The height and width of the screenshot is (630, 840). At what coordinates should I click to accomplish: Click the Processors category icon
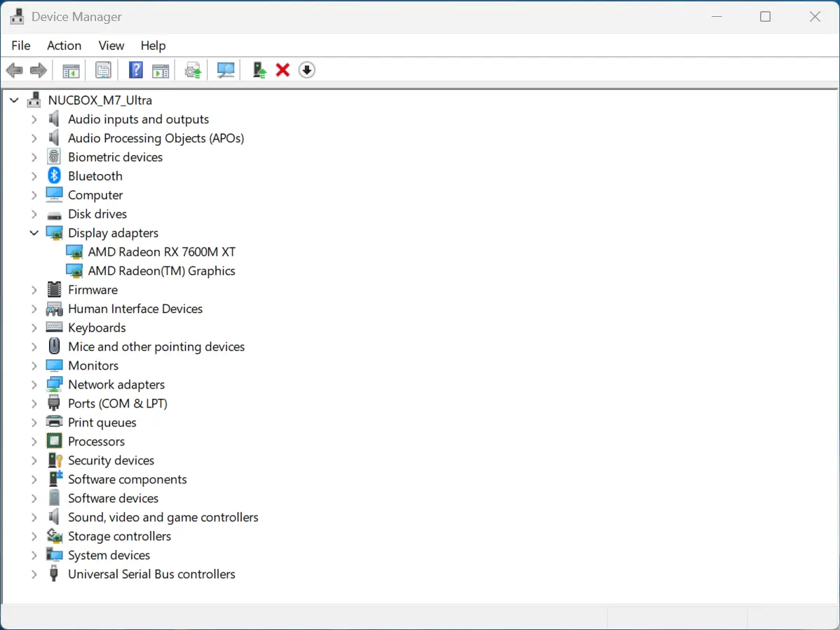coord(54,441)
